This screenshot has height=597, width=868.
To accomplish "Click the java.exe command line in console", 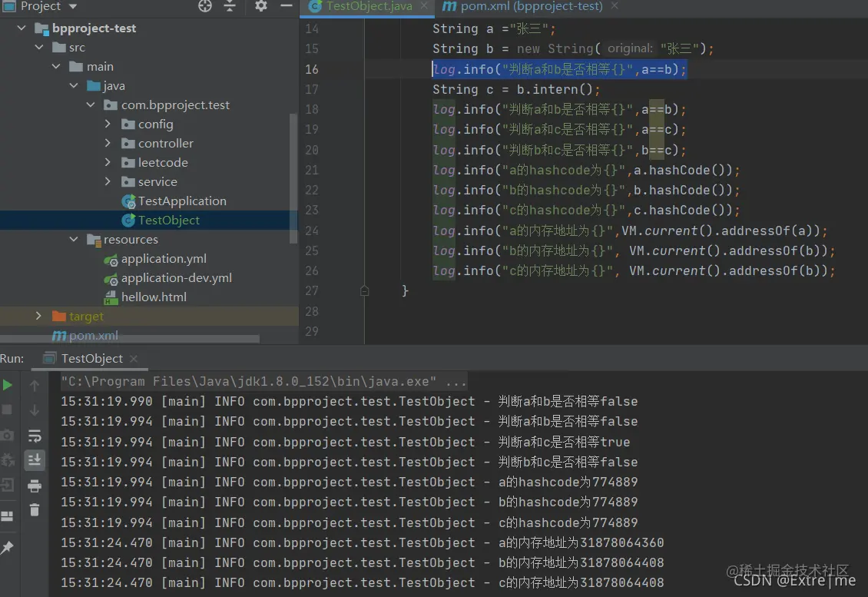I will tap(263, 381).
